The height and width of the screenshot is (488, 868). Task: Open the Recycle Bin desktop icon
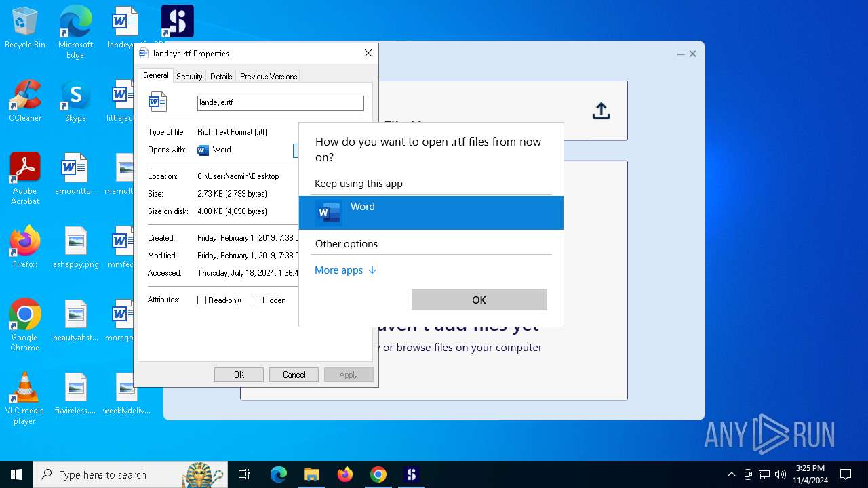tap(25, 28)
